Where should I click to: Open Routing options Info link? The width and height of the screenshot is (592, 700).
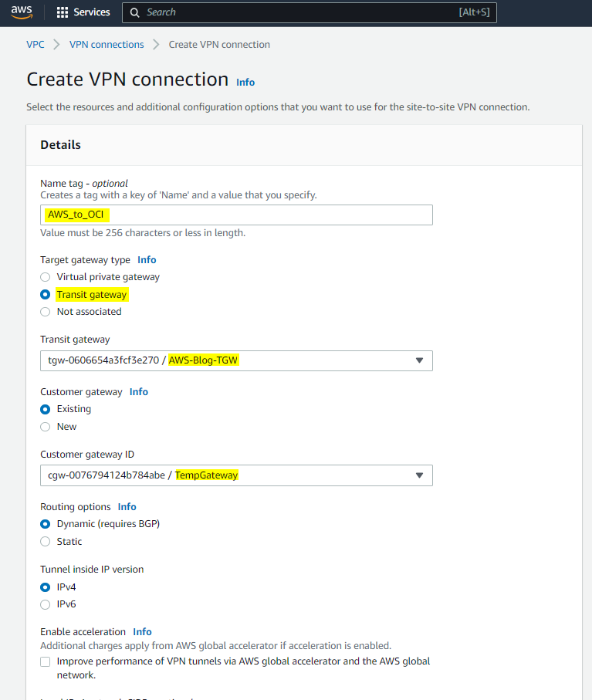point(127,507)
